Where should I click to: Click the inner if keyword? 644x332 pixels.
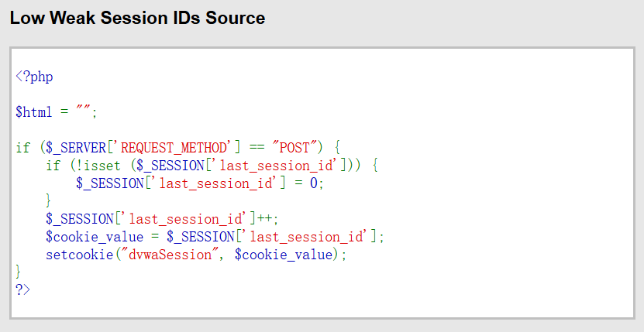(52, 166)
